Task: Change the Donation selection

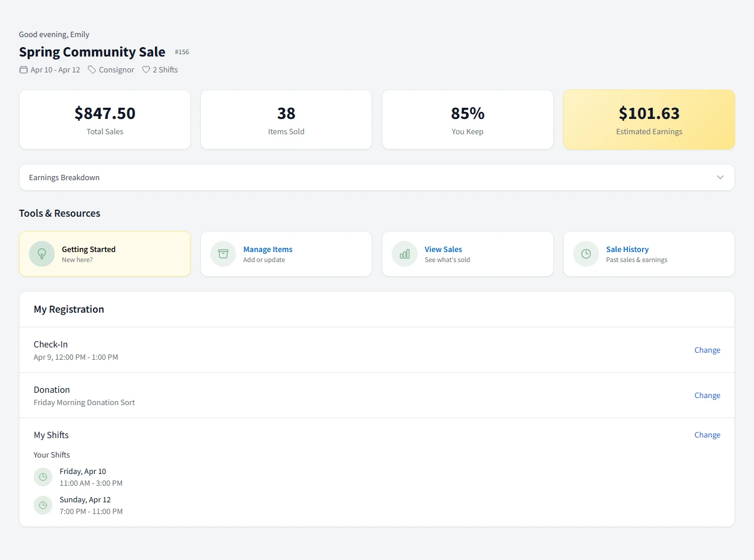Action: [707, 395]
